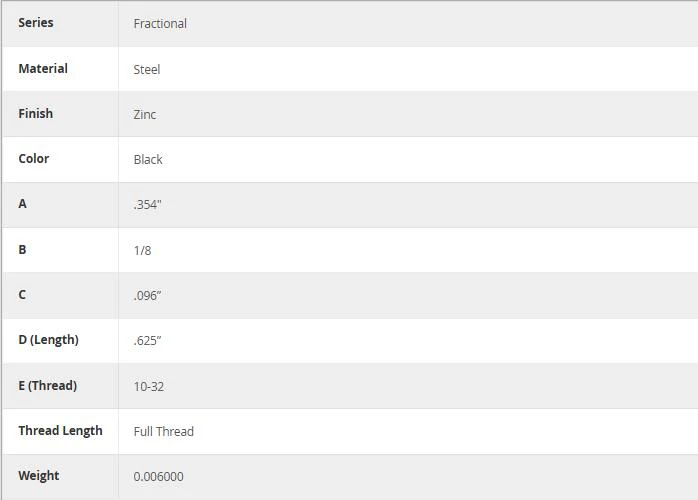
Task: Select the .625" length value
Action: click(x=147, y=341)
